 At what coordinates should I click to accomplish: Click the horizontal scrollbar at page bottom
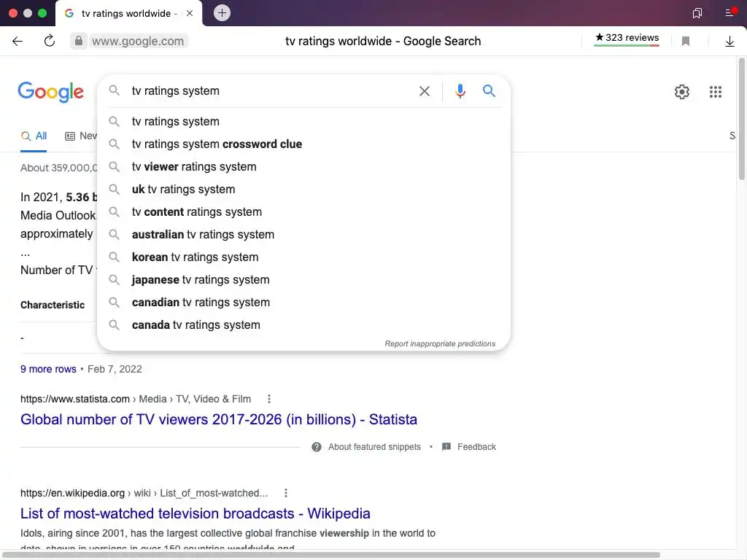pyautogui.click(x=331, y=555)
